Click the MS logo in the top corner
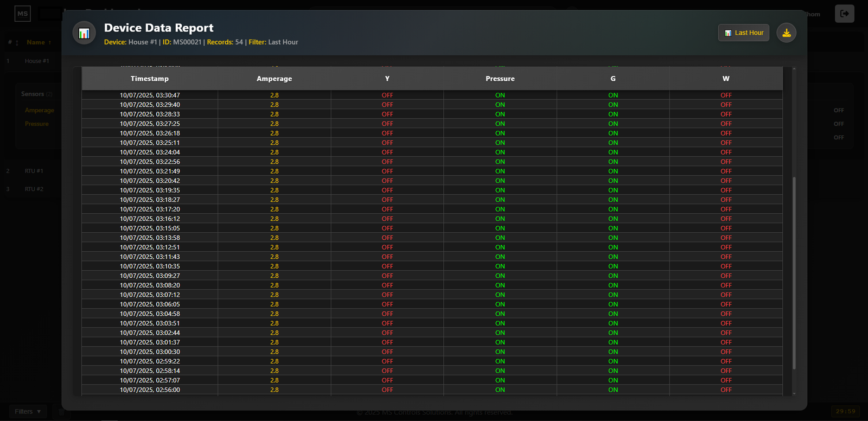868x421 pixels. [x=22, y=14]
